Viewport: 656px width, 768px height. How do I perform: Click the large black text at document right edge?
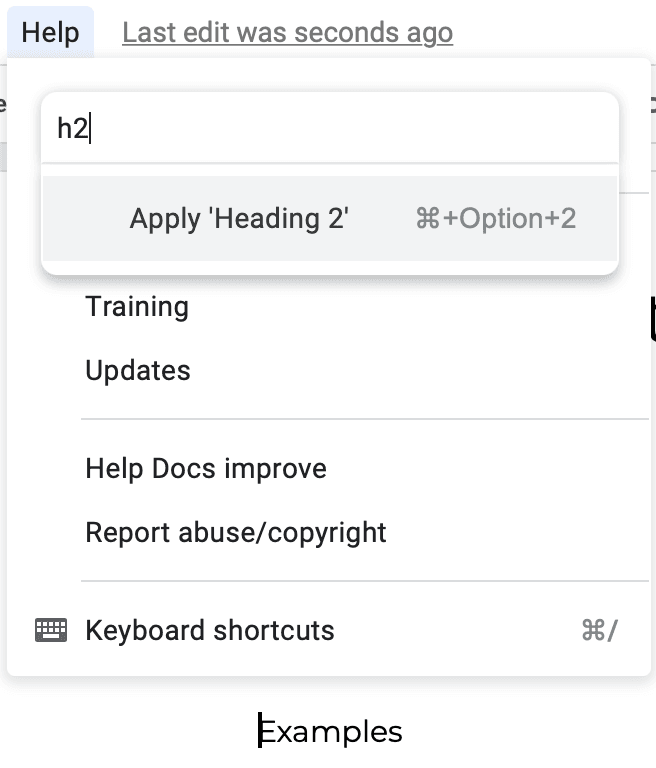(652, 317)
